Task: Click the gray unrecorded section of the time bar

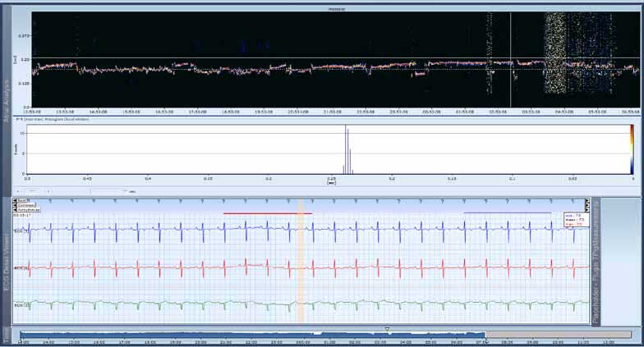Action: [x=559, y=335]
